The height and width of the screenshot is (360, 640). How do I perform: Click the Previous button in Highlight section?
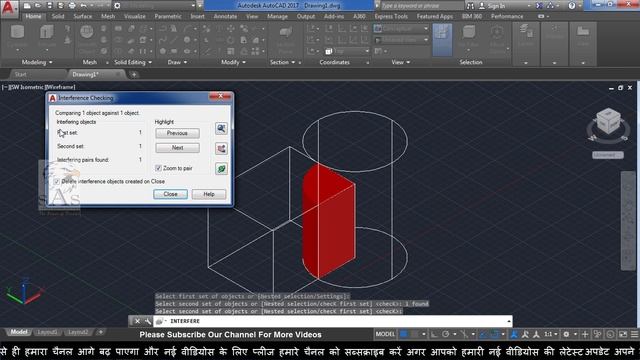pyautogui.click(x=177, y=133)
